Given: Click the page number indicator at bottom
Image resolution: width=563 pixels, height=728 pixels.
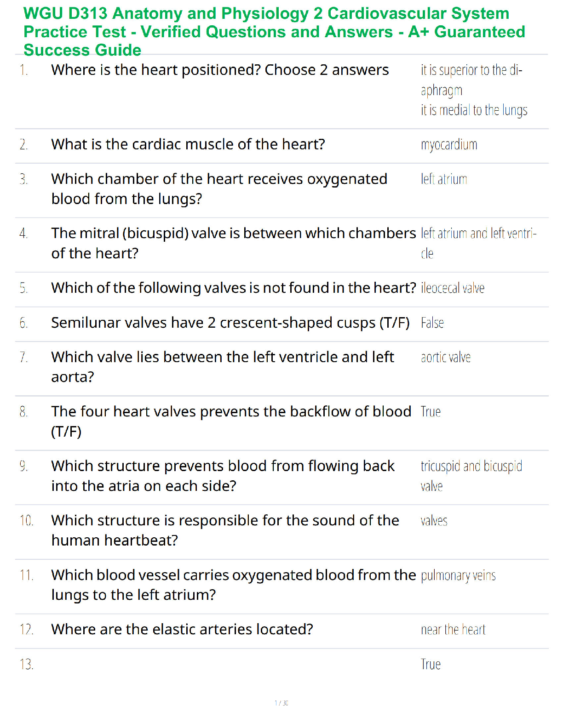Looking at the screenshot, I should pyautogui.click(x=281, y=703).
